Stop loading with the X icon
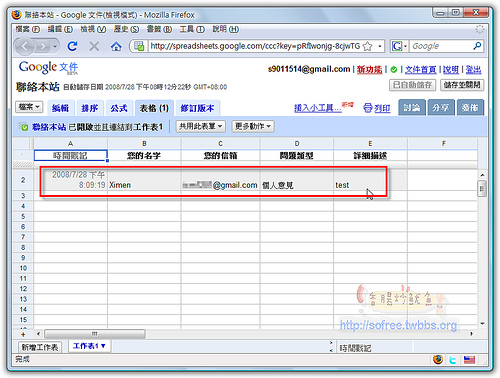 [94, 46]
